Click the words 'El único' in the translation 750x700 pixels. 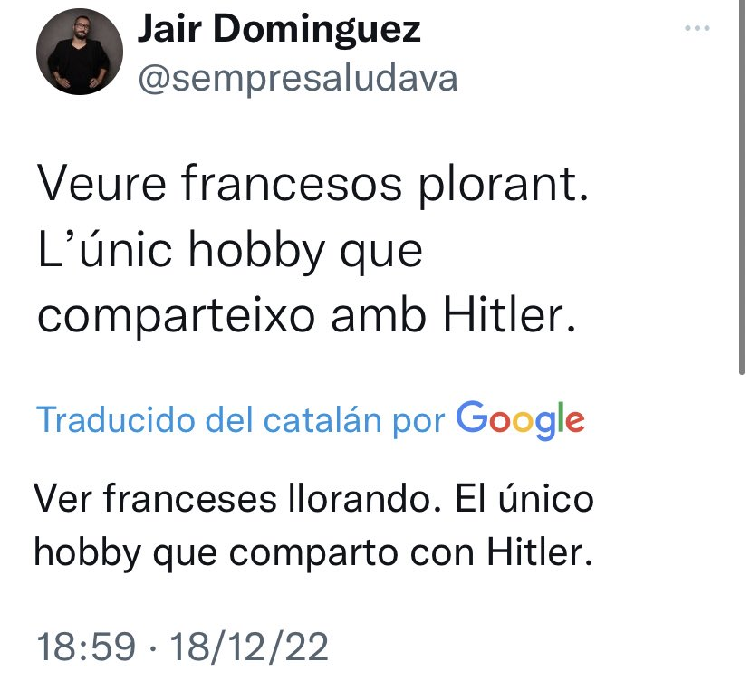coord(524,499)
